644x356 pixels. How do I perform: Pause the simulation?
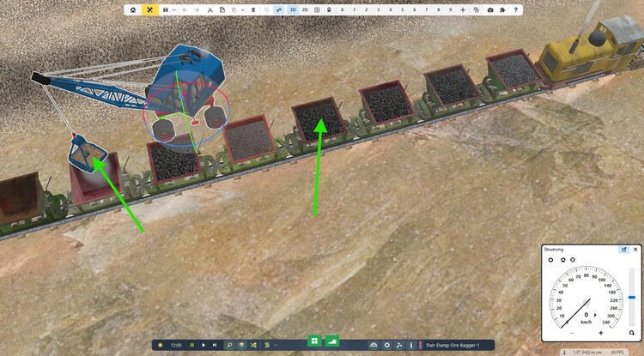[191, 346]
